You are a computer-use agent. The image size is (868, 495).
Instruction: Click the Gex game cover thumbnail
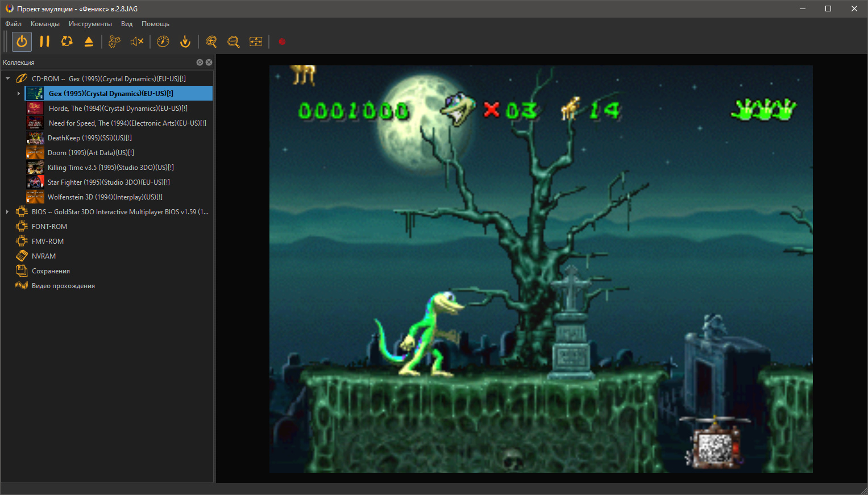click(x=35, y=93)
